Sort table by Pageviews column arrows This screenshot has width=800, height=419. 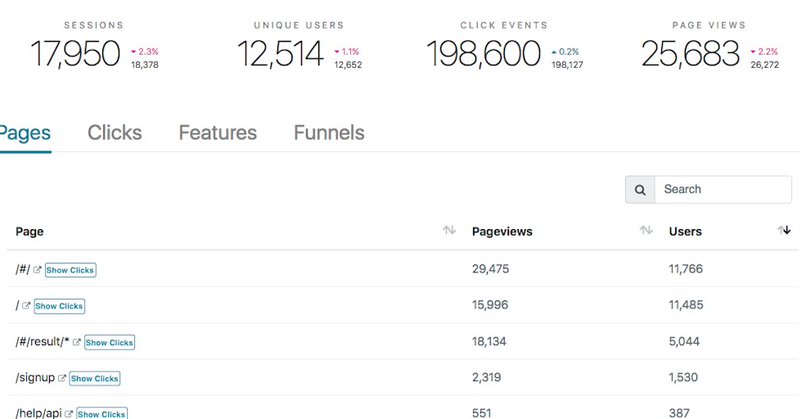[646, 230]
